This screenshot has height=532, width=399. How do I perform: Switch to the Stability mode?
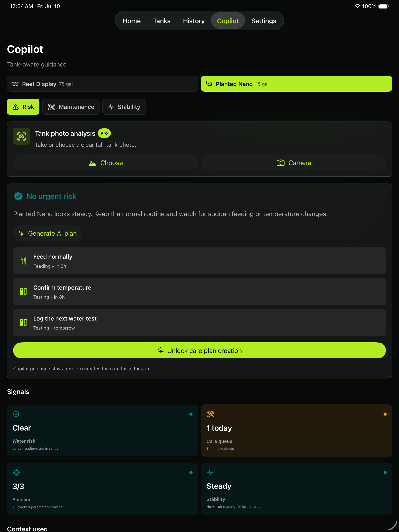124,107
